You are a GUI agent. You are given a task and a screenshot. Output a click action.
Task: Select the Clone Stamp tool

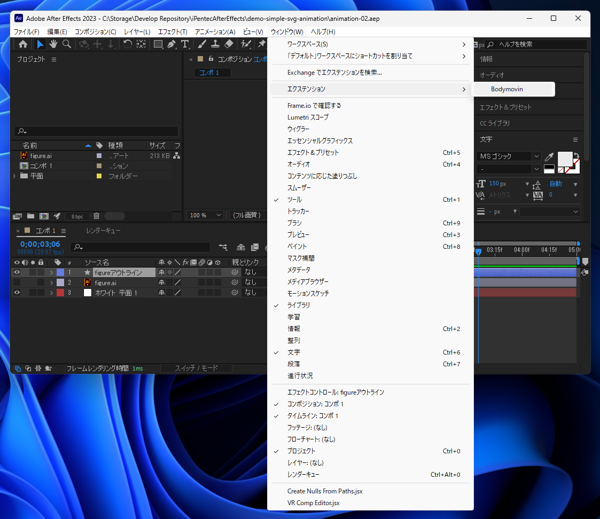pos(215,44)
